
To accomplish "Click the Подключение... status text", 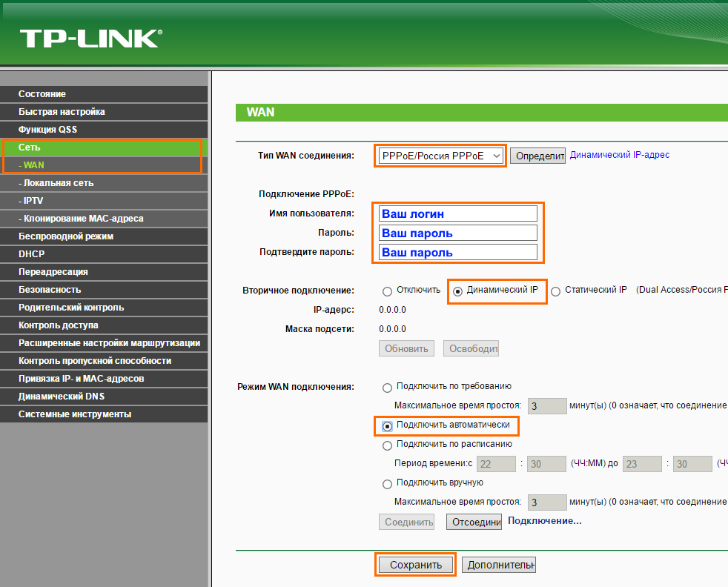I will (545, 520).
